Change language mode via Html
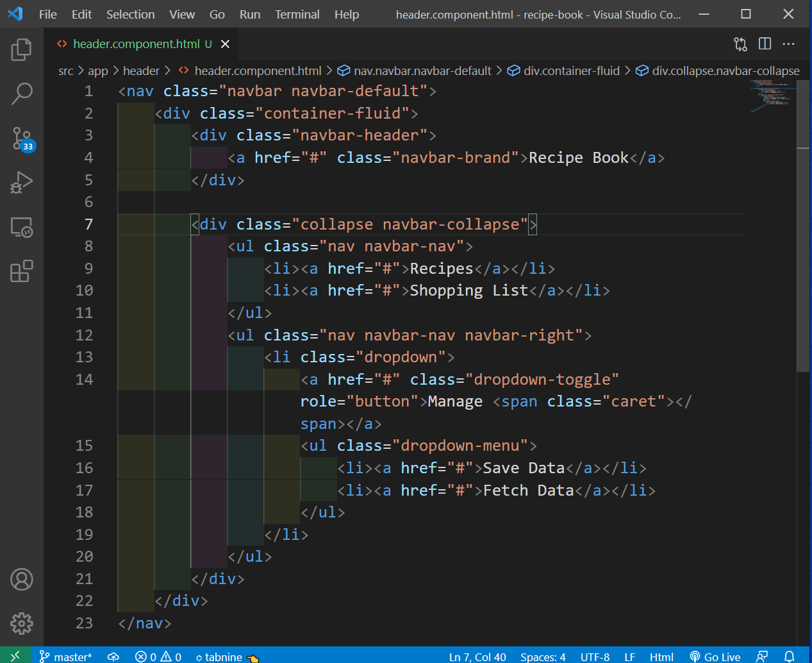Image resolution: width=812 pixels, height=663 pixels. coord(661,657)
